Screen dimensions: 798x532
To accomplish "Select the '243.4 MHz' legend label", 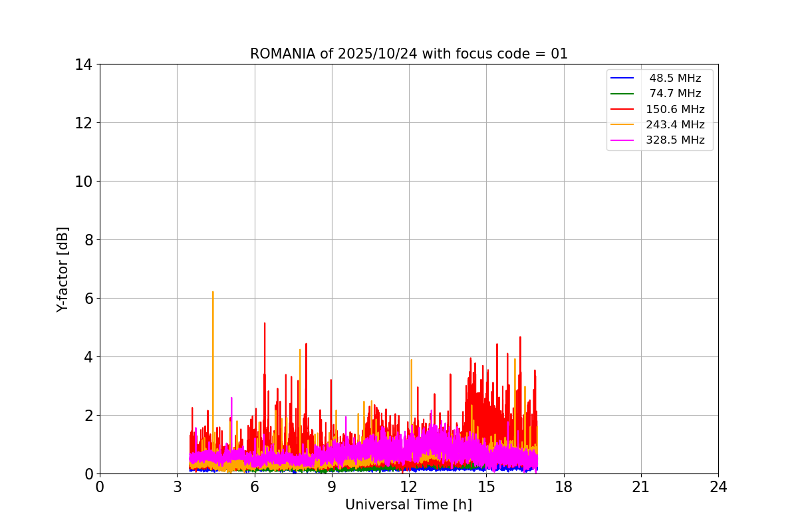I will [x=675, y=124].
